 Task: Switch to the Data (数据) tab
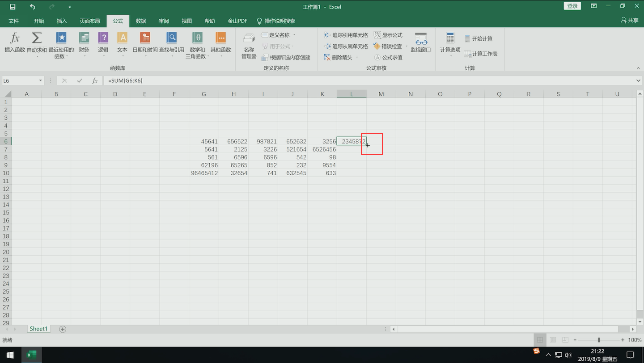141,21
